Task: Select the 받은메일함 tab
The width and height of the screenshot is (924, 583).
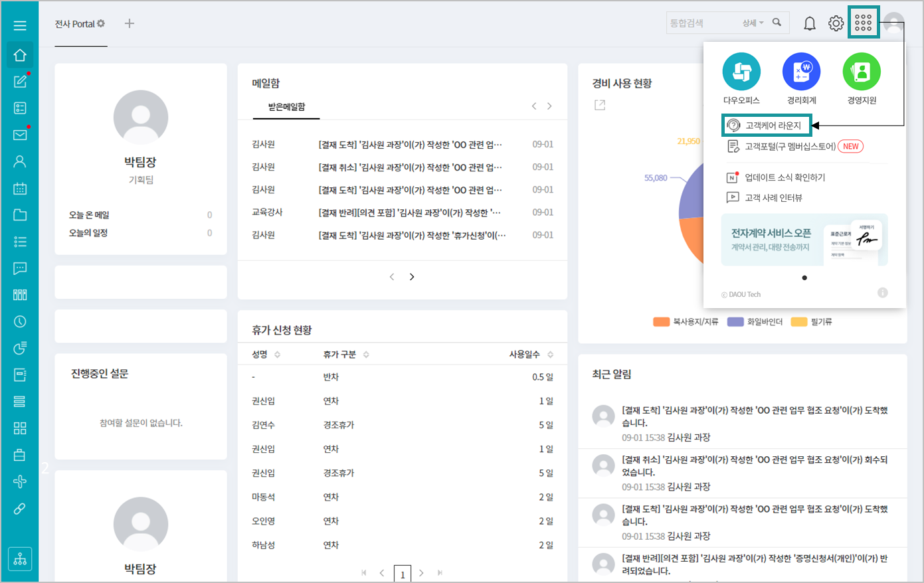Action: pos(286,107)
